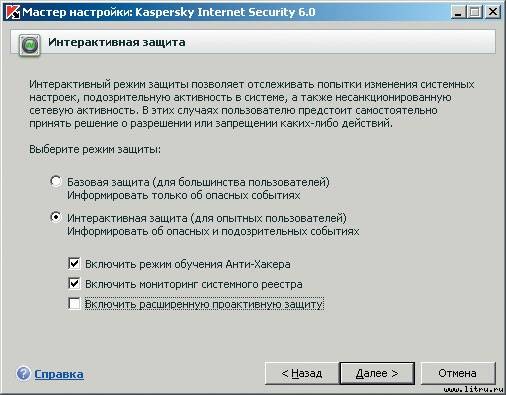Uncheck Включить мониторинг системного реестра

pyautogui.click(x=74, y=284)
